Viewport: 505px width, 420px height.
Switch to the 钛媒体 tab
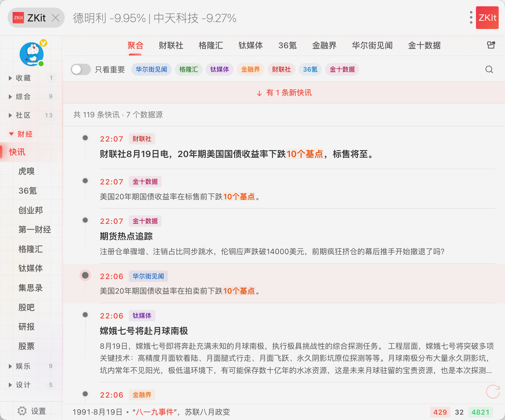pyautogui.click(x=251, y=45)
